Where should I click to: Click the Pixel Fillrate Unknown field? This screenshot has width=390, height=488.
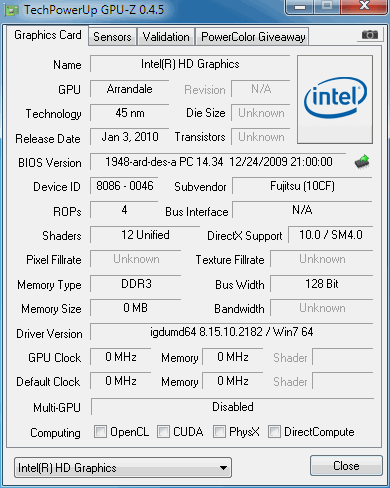[136, 259]
